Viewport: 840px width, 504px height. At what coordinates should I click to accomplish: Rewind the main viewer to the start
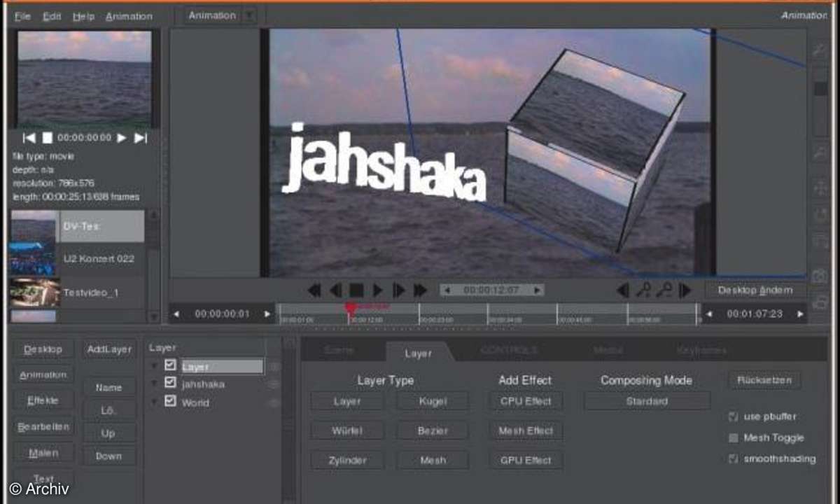click(x=314, y=290)
